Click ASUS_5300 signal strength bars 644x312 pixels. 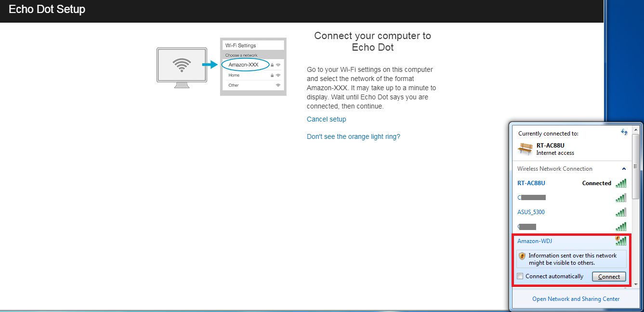coord(621,212)
